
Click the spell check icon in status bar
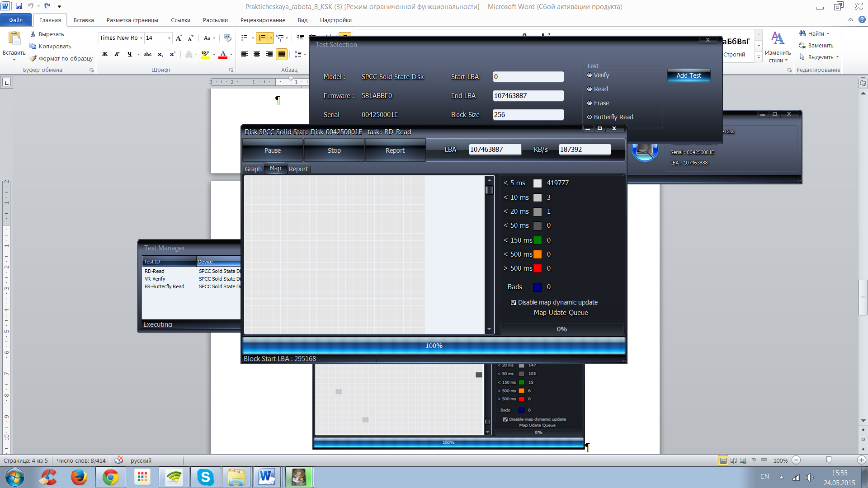[118, 460]
